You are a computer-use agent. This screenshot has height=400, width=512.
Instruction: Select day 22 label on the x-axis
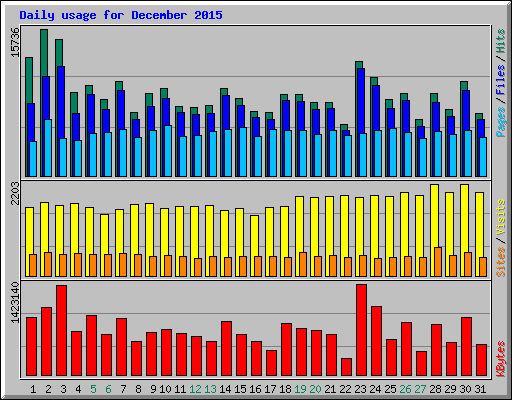(345, 389)
